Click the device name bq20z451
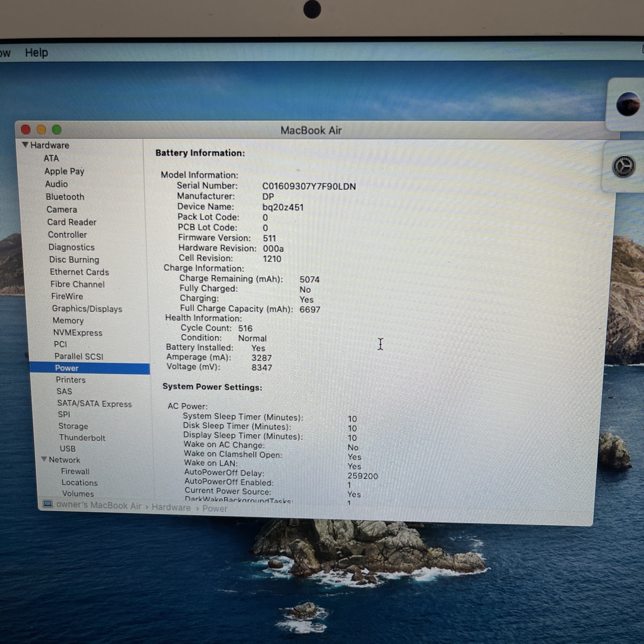The image size is (644, 644). (283, 207)
